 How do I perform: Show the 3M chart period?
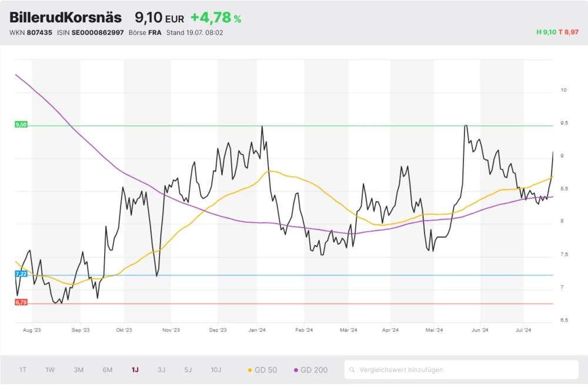pyautogui.click(x=78, y=370)
